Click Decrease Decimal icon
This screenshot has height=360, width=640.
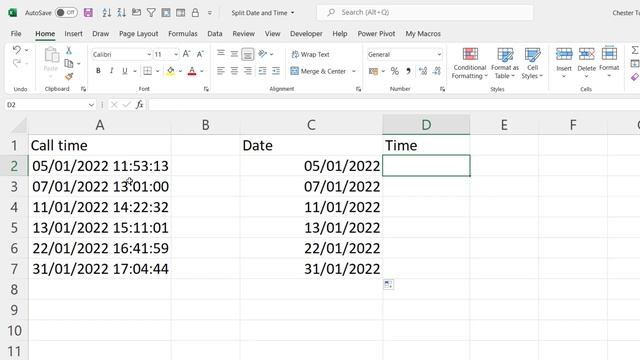click(437, 71)
